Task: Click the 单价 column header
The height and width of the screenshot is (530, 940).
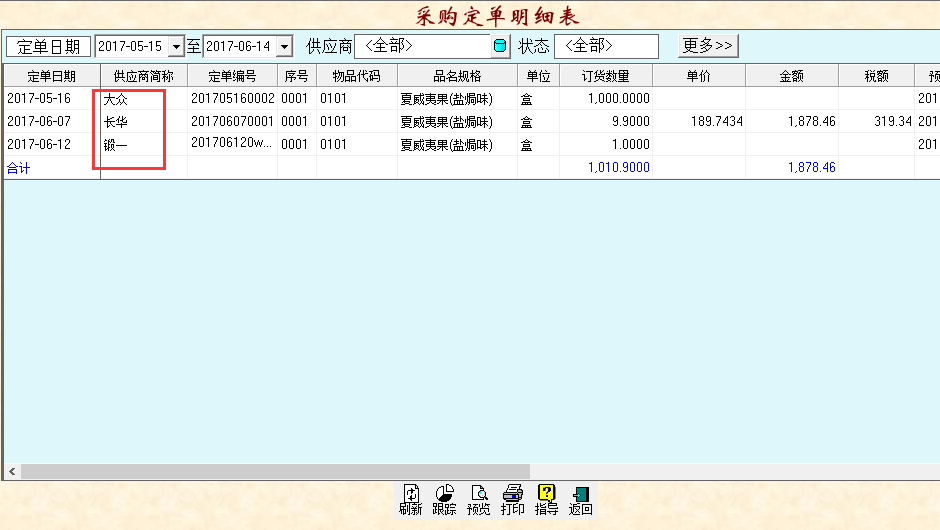Action: (x=699, y=76)
